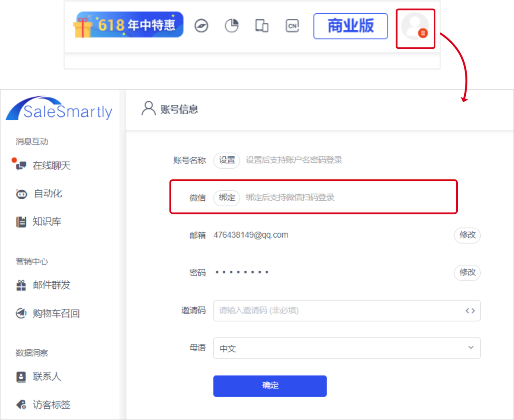Expand the 母语 language dropdown

[x=347, y=348]
